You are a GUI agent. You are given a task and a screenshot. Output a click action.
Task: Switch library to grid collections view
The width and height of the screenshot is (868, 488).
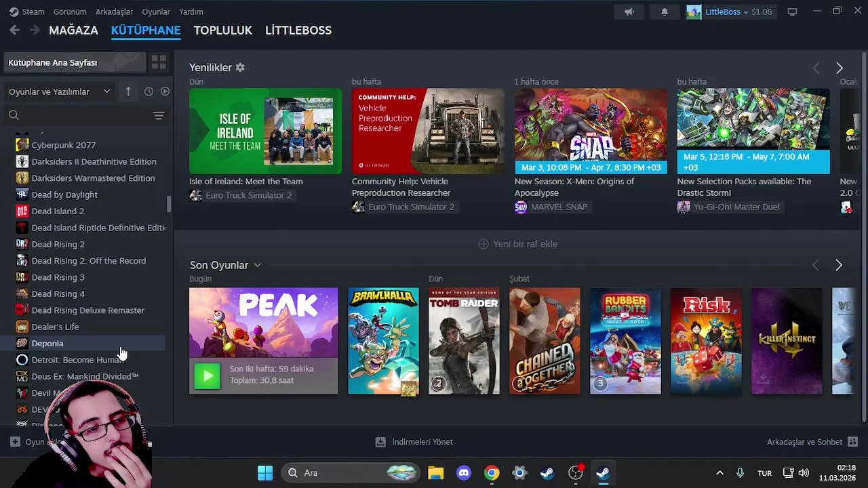tap(159, 62)
